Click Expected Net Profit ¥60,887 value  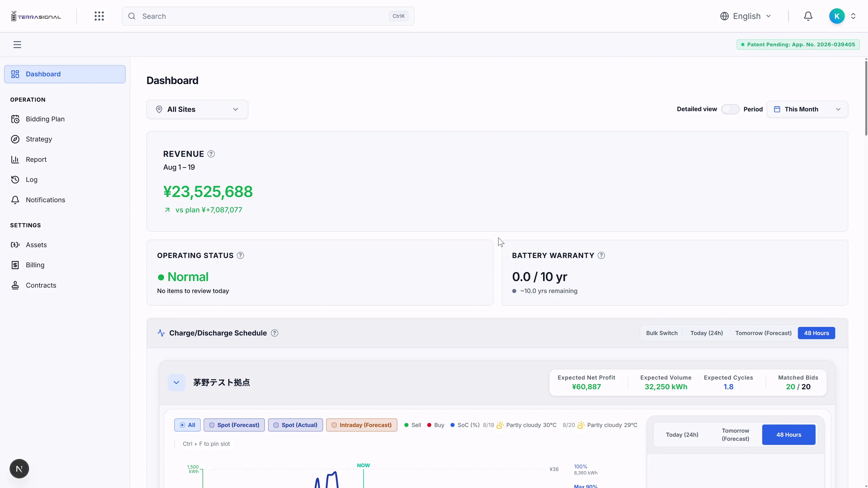[x=586, y=387]
